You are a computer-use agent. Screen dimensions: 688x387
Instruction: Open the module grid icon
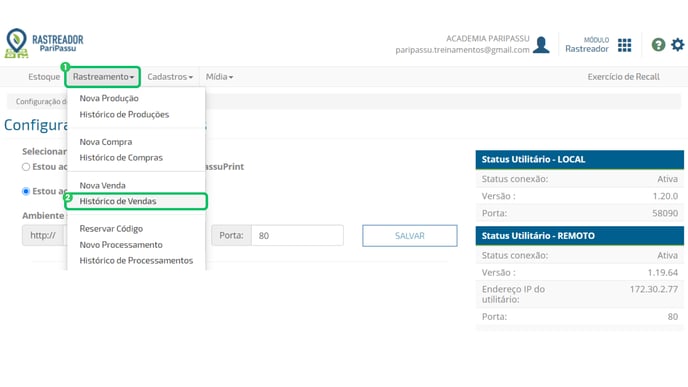624,45
